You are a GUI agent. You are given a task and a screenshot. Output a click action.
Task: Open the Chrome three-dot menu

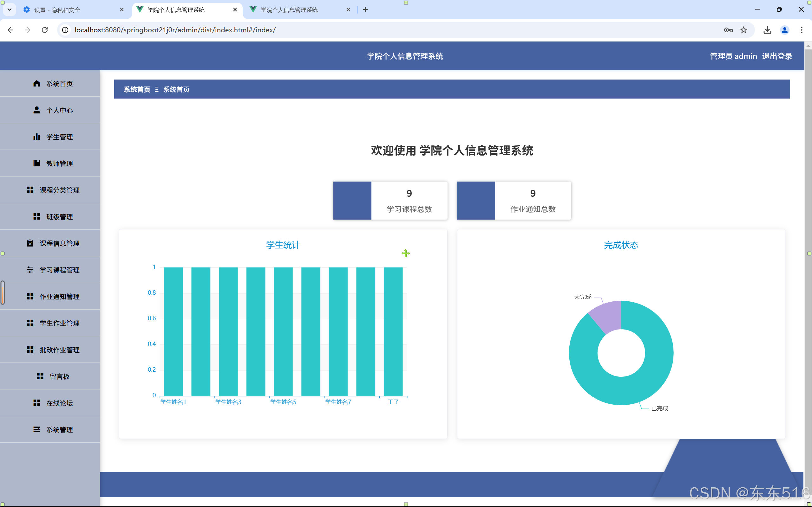click(x=801, y=30)
